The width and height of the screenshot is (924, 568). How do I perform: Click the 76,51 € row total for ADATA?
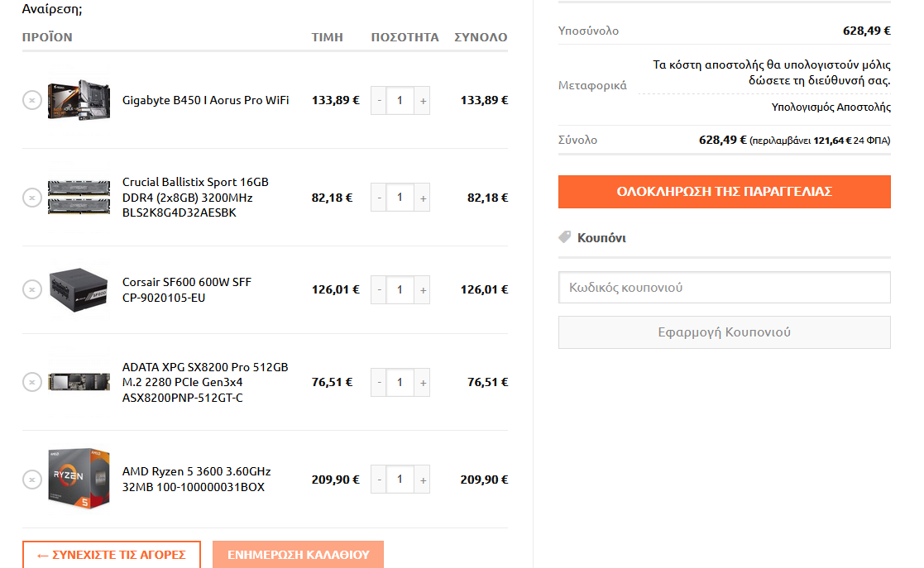(487, 382)
